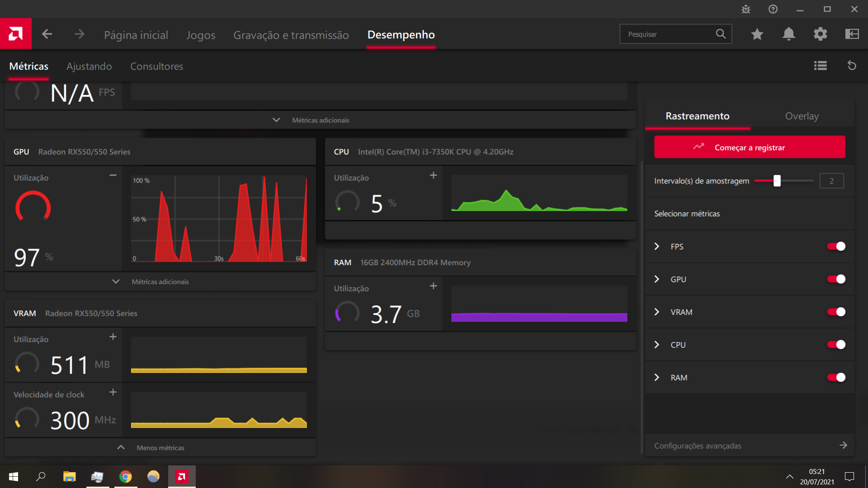This screenshot has height=488, width=868.
Task: Go forward with the right arrow
Action: [x=79, y=34]
